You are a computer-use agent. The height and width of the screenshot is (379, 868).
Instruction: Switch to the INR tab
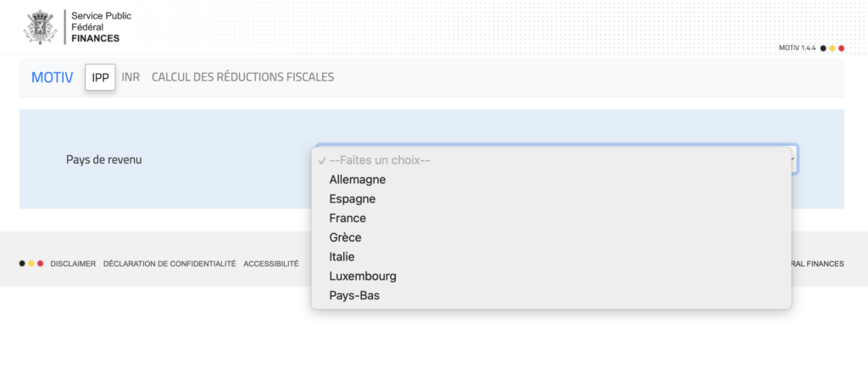click(131, 77)
